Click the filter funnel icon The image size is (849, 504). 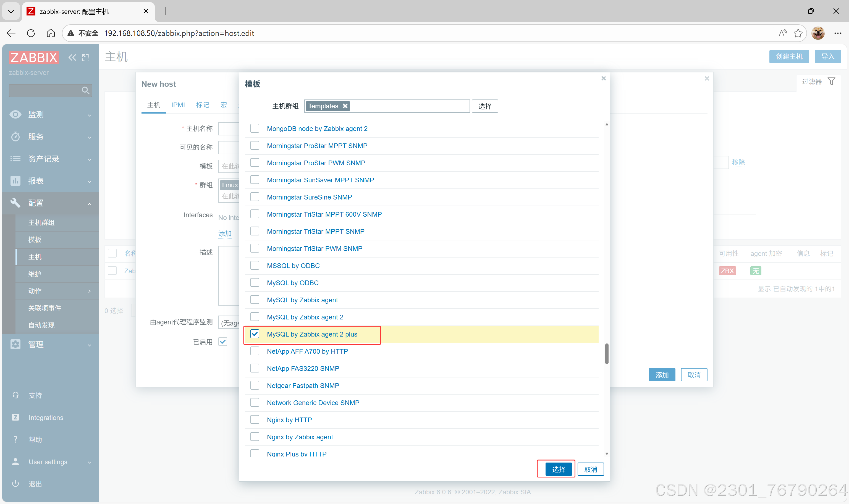831,82
